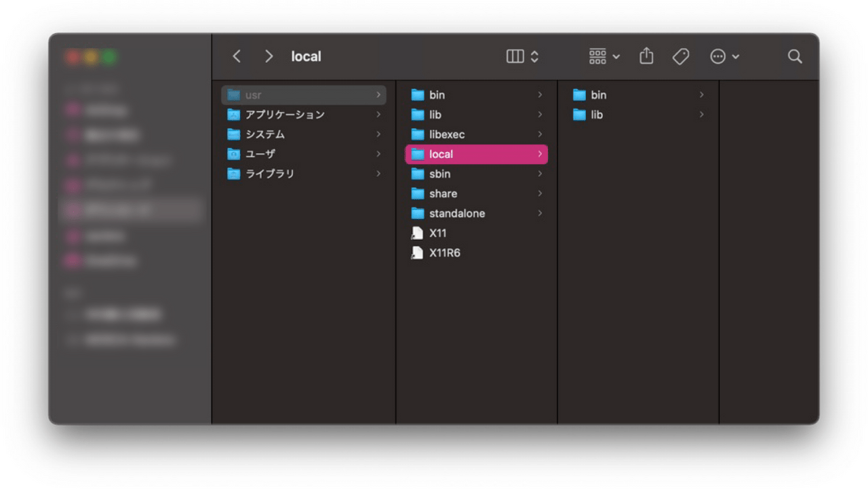868x490 pixels.
Task: Select the X11R6 alias file
Action: 476,252
